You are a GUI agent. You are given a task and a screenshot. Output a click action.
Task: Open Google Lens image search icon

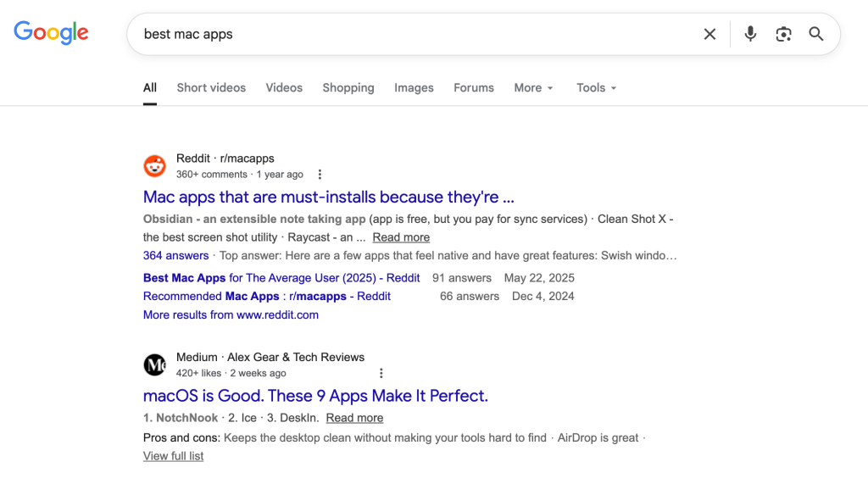point(783,35)
